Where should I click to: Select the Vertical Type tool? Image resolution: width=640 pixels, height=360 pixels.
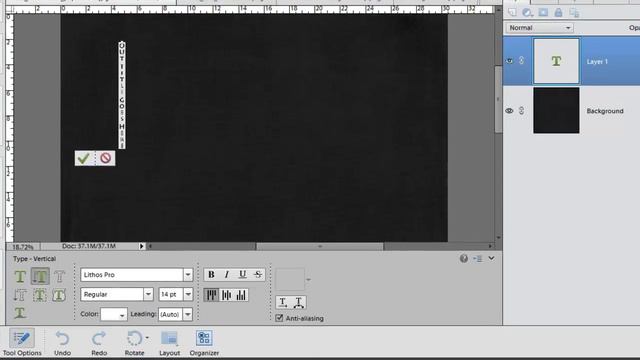pyautogui.click(x=40, y=276)
